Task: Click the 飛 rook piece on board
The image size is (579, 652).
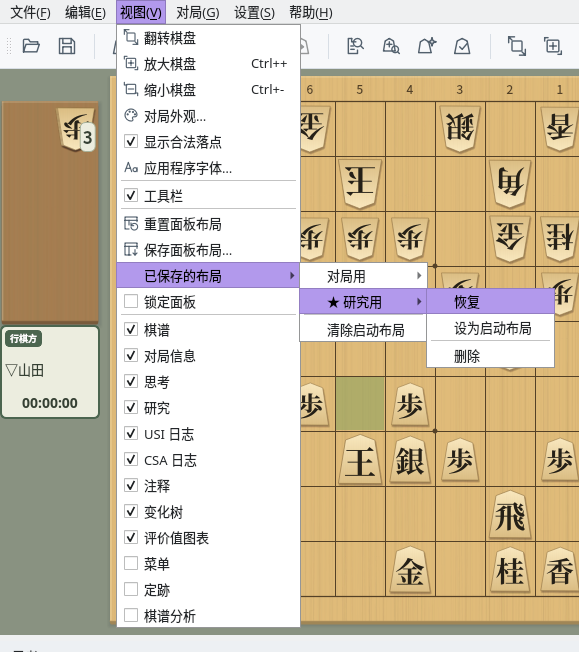Action: tap(510, 515)
